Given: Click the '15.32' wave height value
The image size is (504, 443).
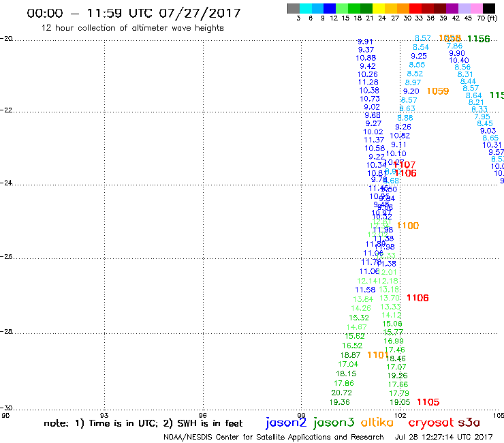Looking at the screenshot, I should point(359,318).
